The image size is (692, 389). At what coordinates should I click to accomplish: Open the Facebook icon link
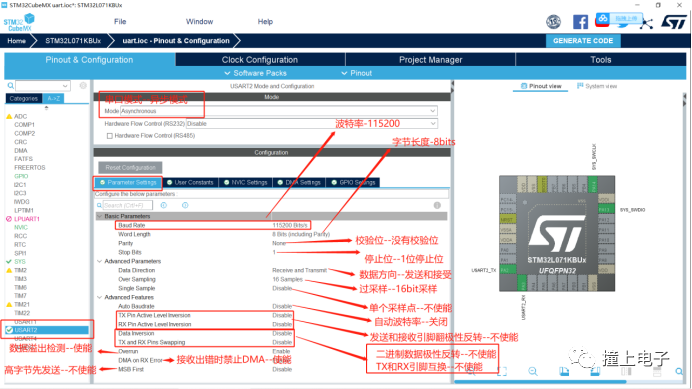pyautogui.click(x=580, y=22)
